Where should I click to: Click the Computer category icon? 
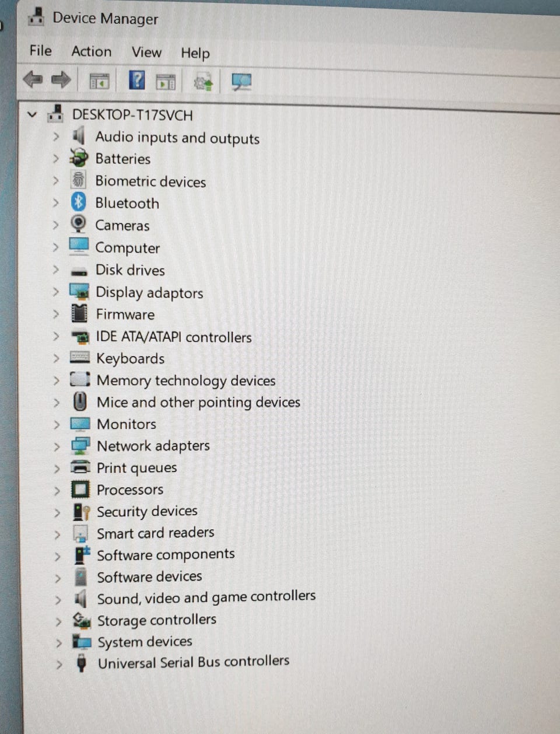[x=79, y=246]
